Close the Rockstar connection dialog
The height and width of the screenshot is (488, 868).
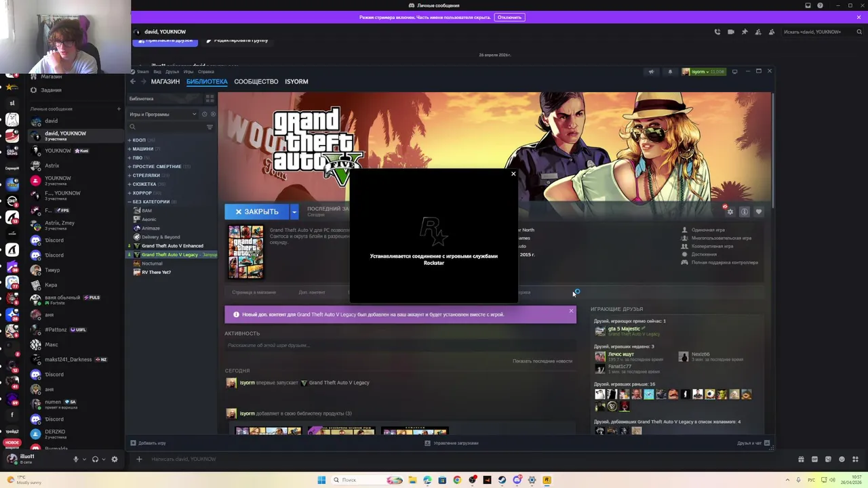click(513, 174)
